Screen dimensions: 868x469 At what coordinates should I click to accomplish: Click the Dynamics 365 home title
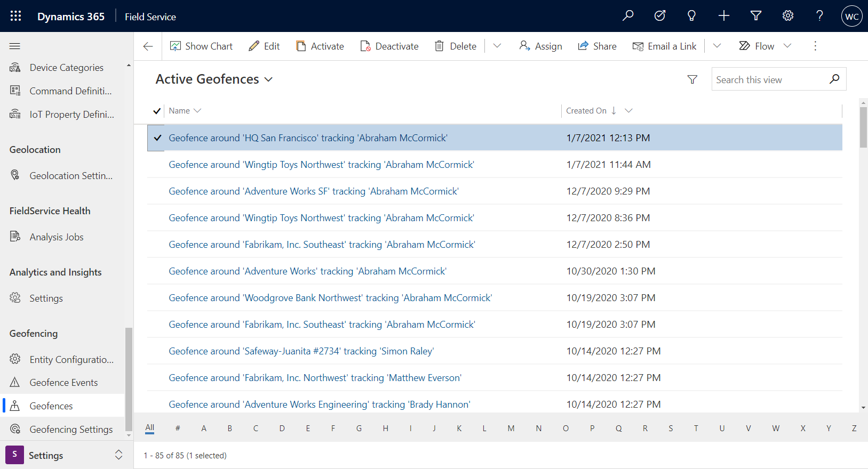[x=71, y=17]
